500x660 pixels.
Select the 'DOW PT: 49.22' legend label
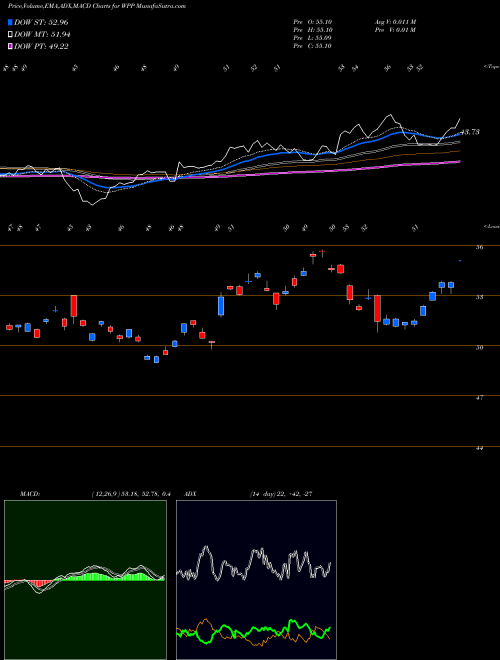click(x=41, y=47)
